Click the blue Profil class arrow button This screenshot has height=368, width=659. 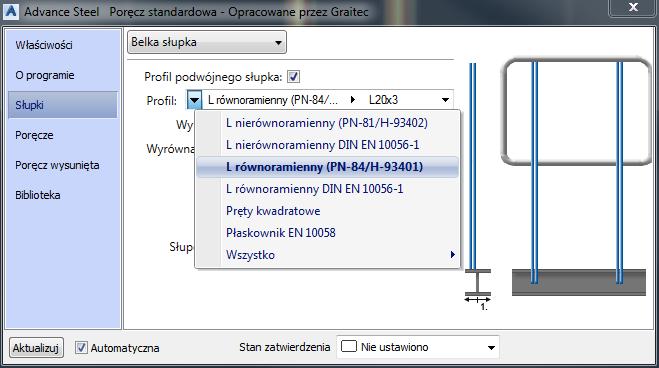tap(194, 100)
